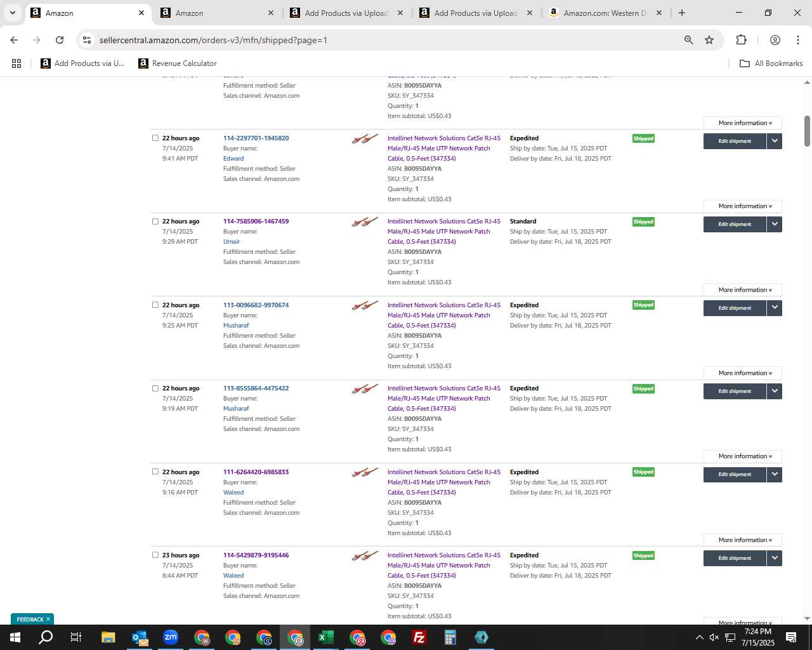The width and height of the screenshot is (812, 650).
Task: Switch to the second Amazon tab
Action: (x=216, y=13)
